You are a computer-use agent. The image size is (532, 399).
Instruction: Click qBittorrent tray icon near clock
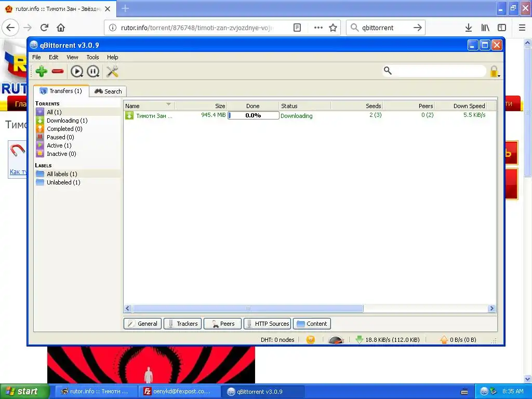pos(484,391)
